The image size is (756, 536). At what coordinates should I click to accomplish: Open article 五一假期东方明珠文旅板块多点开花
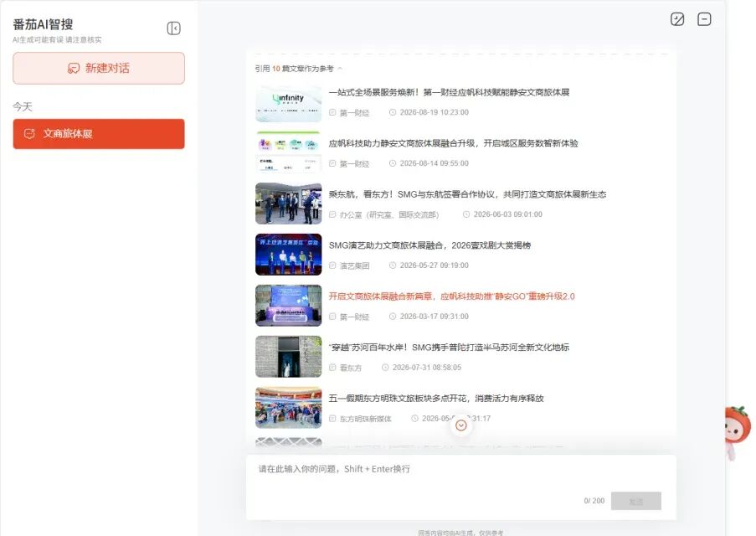coord(436,399)
